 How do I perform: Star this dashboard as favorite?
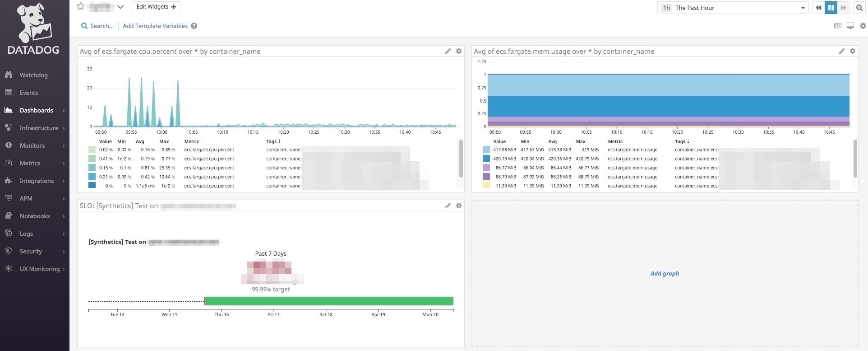click(81, 6)
